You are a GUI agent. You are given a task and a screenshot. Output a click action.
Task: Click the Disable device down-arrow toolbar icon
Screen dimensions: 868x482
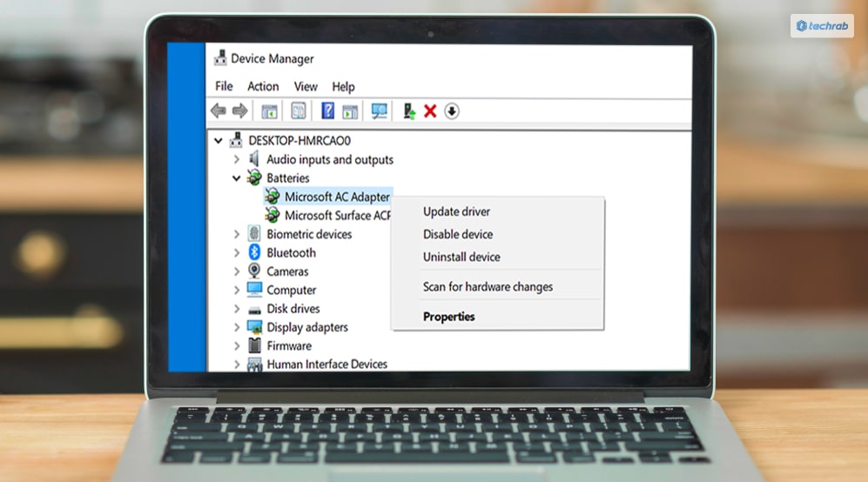[x=452, y=111]
